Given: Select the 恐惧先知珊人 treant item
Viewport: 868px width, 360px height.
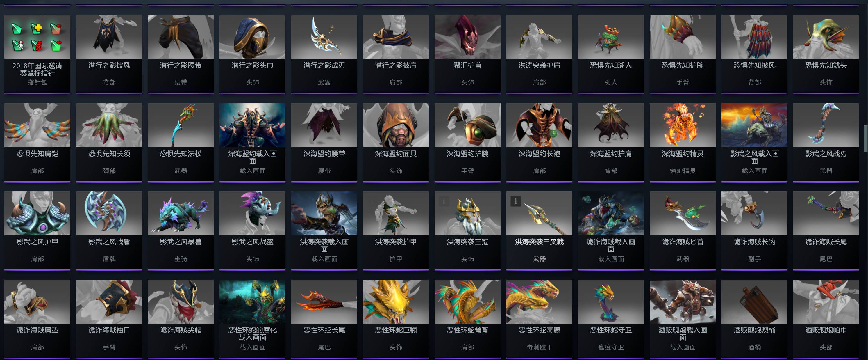Looking at the screenshot, I should tap(610, 54).
